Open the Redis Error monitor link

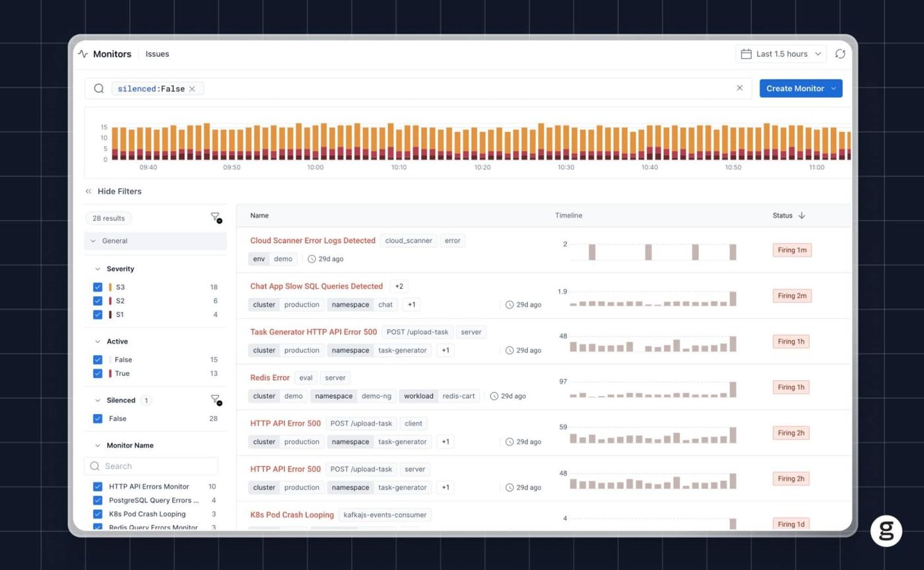coord(270,377)
